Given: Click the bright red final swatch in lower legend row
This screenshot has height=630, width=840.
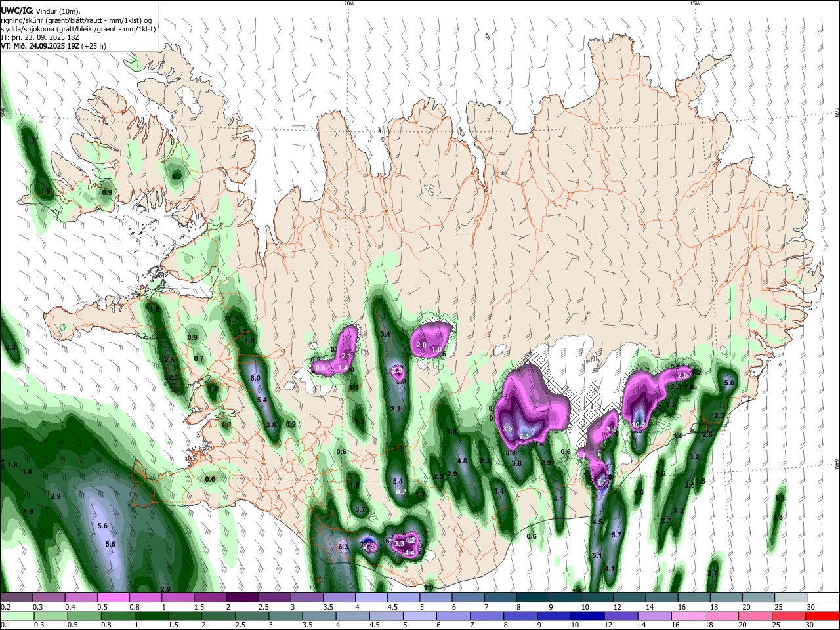Looking at the screenshot, I should (823, 616).
